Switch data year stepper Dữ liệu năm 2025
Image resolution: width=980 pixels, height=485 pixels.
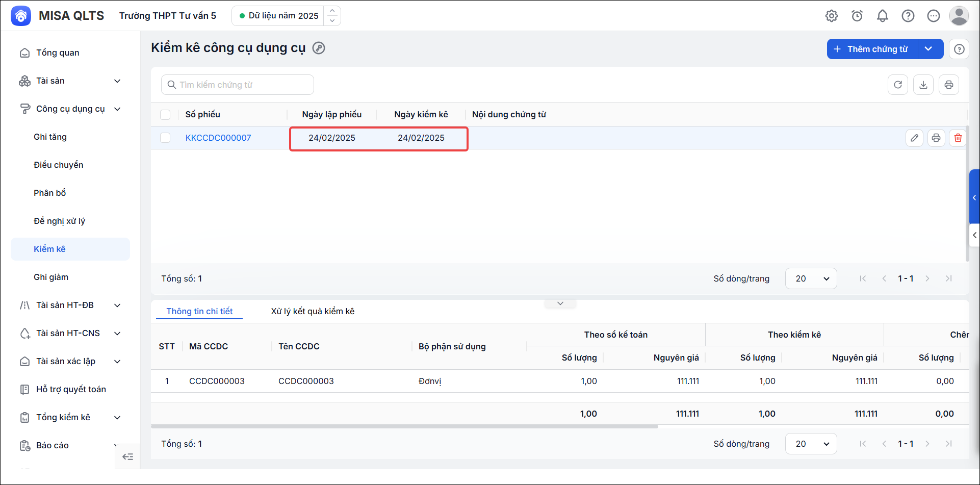[332, 16]
